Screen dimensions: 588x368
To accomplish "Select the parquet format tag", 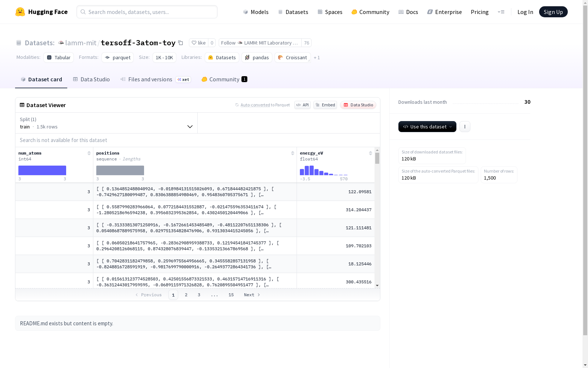I will [118, 57].
